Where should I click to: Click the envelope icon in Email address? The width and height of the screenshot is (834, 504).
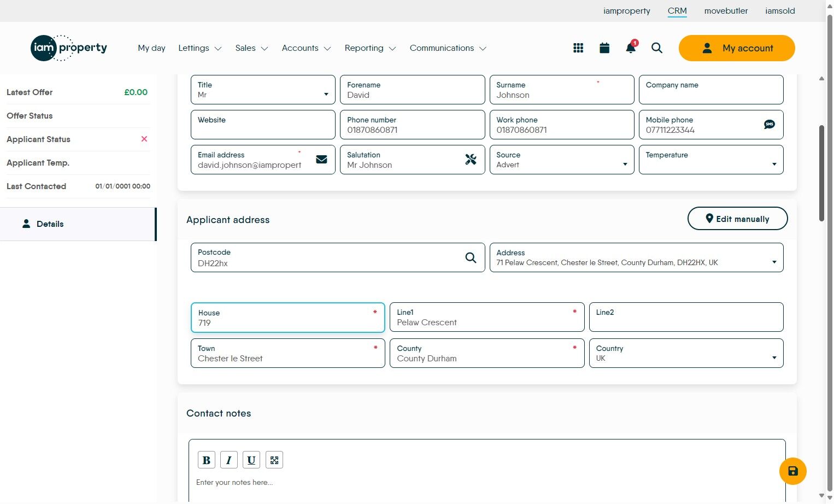tap(321, 160)
